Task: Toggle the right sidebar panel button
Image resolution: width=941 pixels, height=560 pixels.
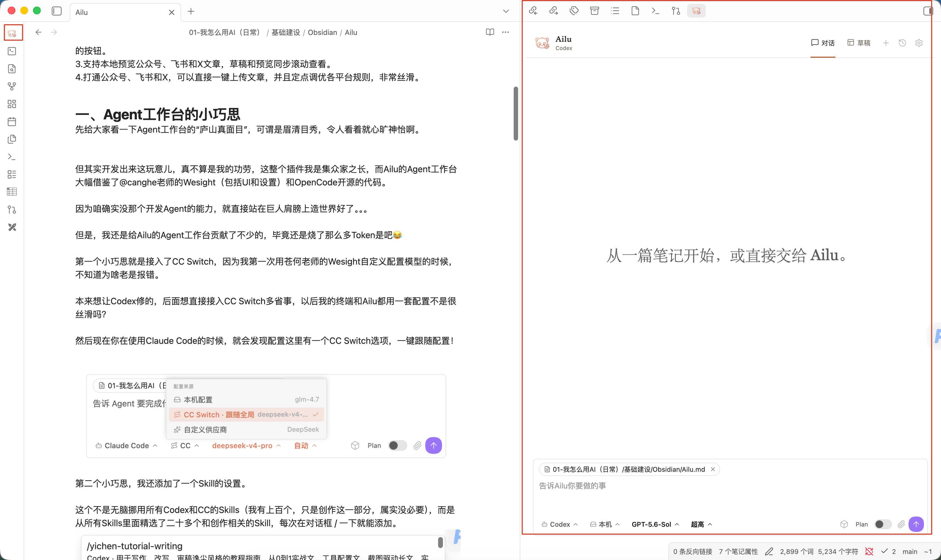Action: (928, 11)
